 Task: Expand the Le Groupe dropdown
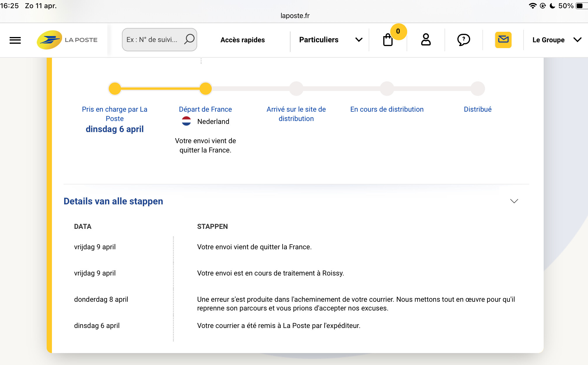(x=557, y=40)
